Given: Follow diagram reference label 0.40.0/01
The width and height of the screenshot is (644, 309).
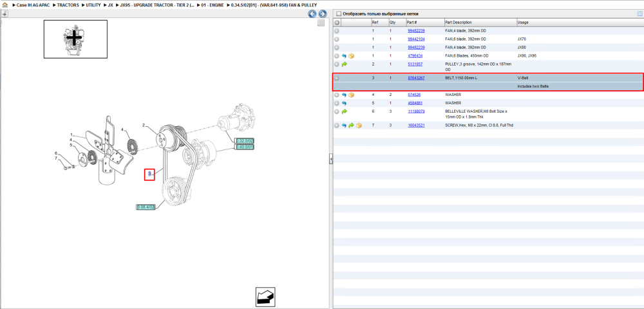Looking at the screenshot, I should pyautogui.click(x=244, y=147).
